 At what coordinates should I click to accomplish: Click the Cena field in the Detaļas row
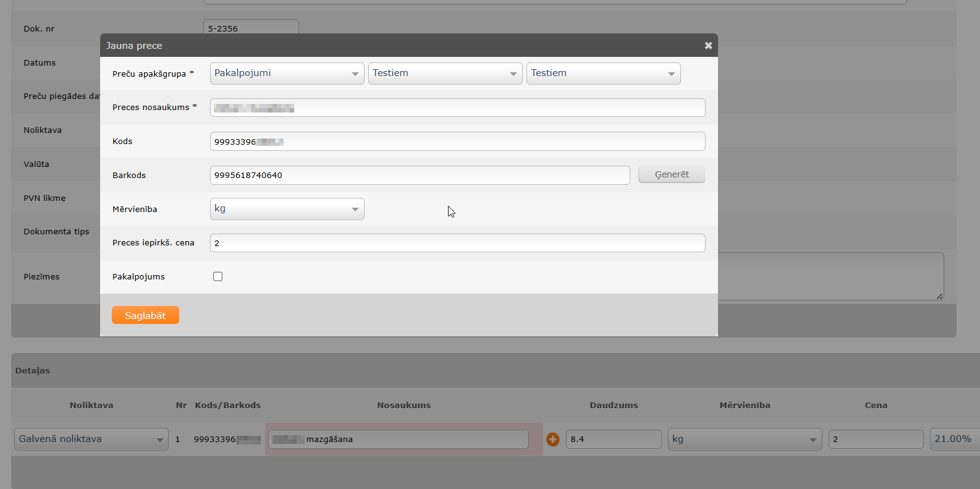pos(876,440)
